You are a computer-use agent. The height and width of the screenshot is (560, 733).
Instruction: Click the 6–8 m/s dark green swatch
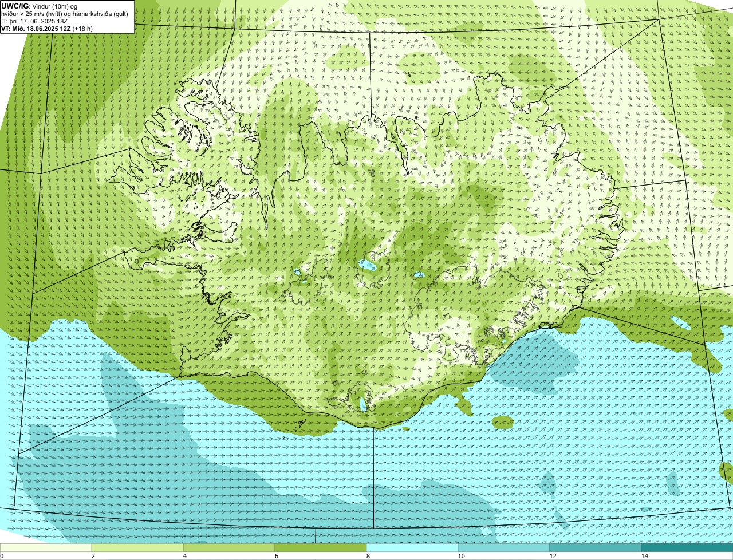[321, 547]
